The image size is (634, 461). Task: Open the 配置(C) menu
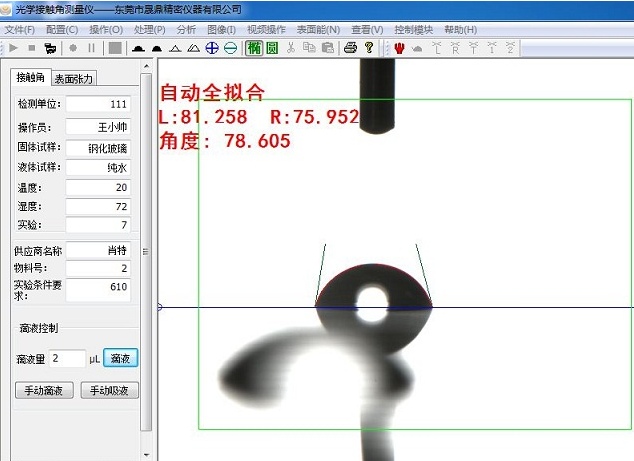62,30
